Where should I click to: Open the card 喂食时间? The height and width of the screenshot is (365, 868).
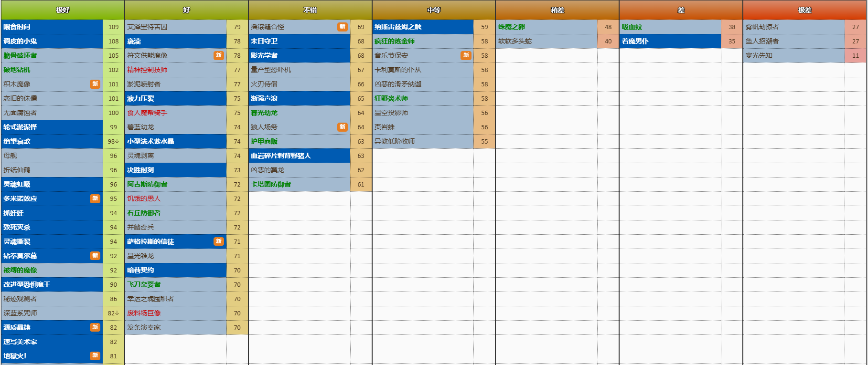click(17, 27)
